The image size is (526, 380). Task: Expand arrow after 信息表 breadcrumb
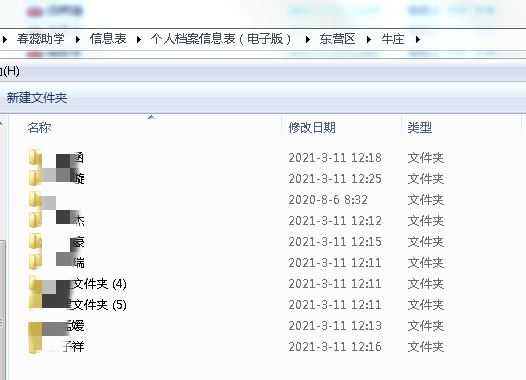coord(139,40)
